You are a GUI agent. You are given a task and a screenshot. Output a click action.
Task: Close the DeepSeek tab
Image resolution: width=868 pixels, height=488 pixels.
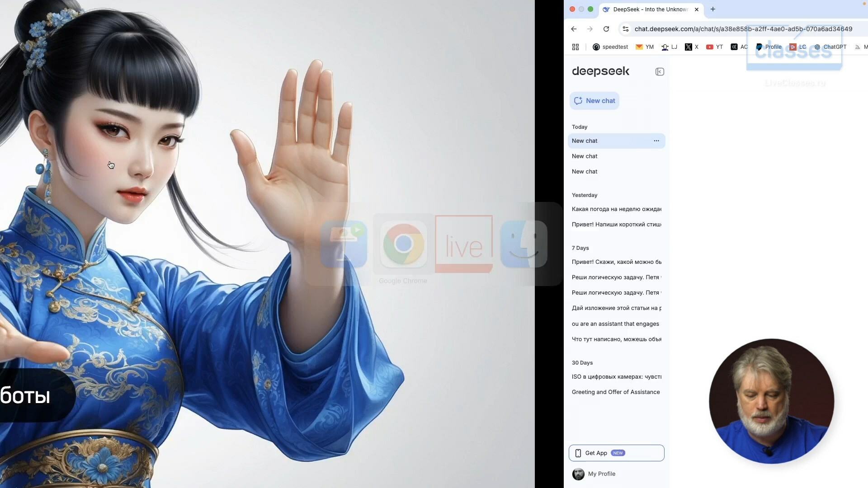coord(697,9)
